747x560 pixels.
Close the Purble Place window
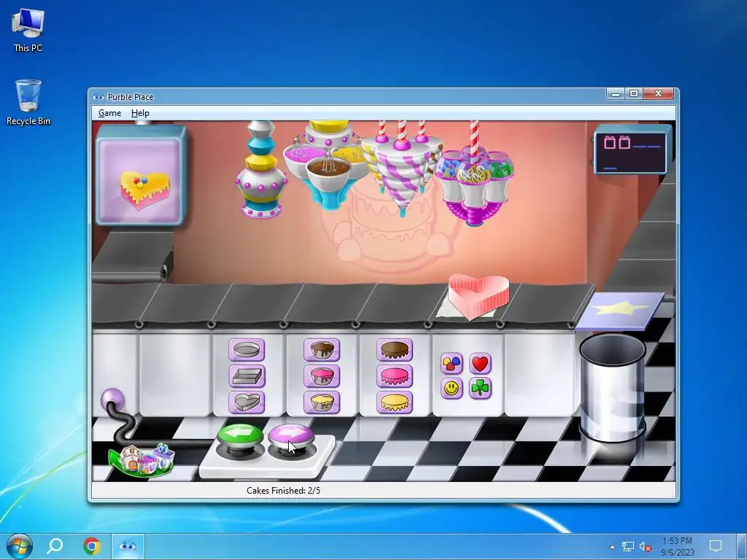tap(659, 94)
